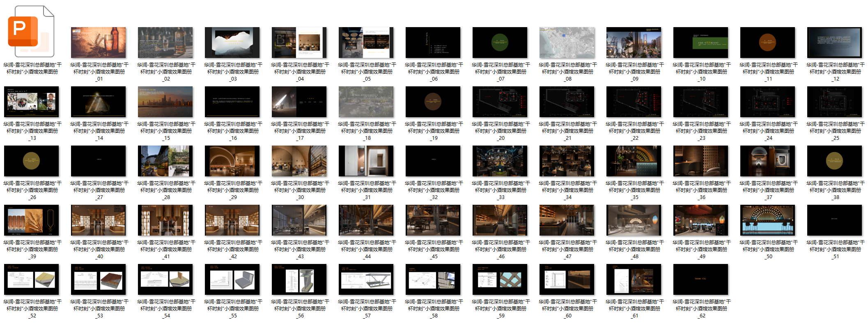Select skyscraper thumbnail ending _09
The height and width of the screenshot is (324, 868).
(x=634, y=43)
